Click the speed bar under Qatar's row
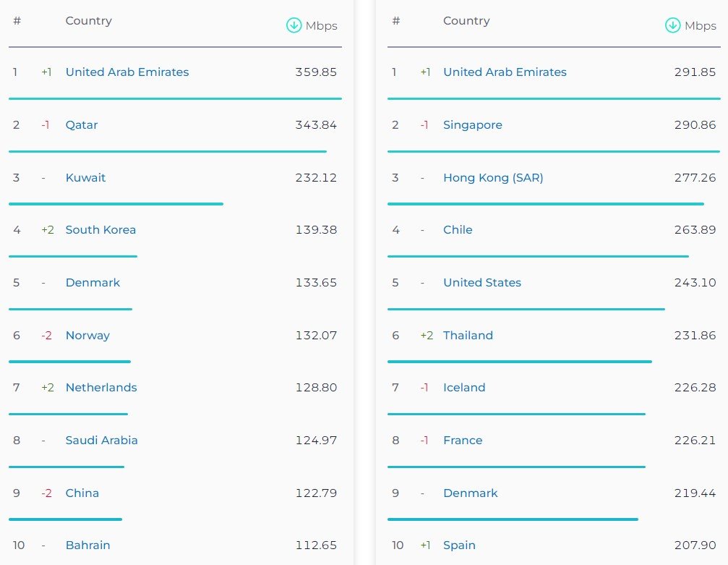 pos(168,151)
